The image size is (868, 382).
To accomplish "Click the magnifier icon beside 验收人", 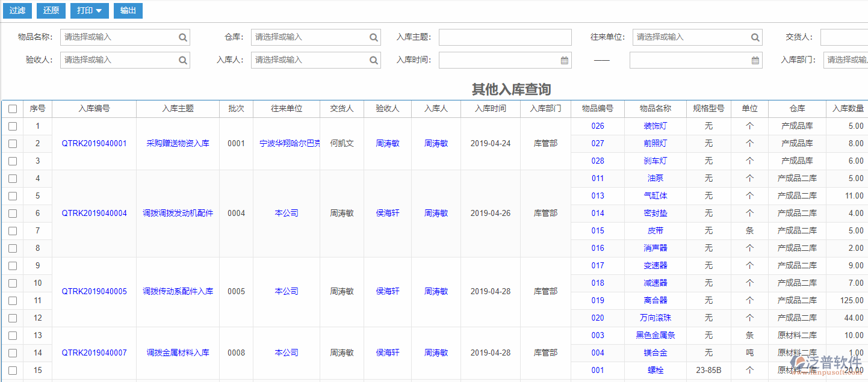I will [x=182, y=60].
